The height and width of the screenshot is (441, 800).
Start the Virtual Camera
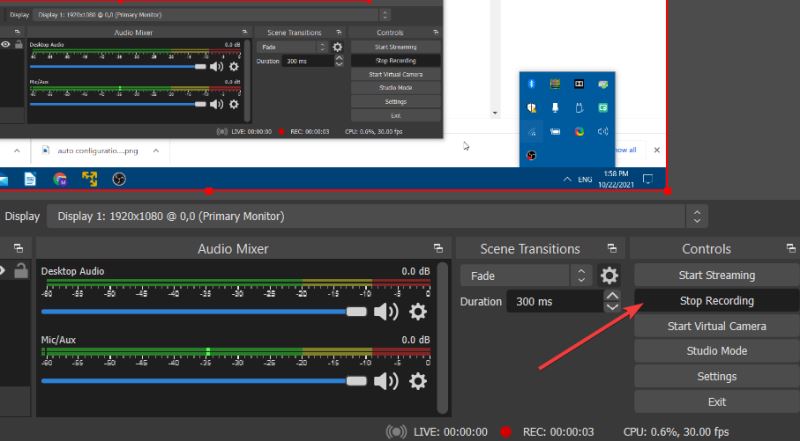716,326
